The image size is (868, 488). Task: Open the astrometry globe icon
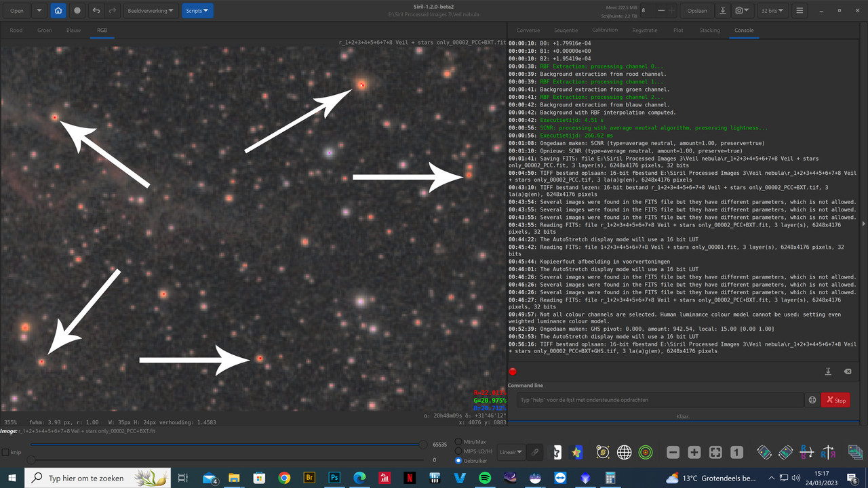624,453
